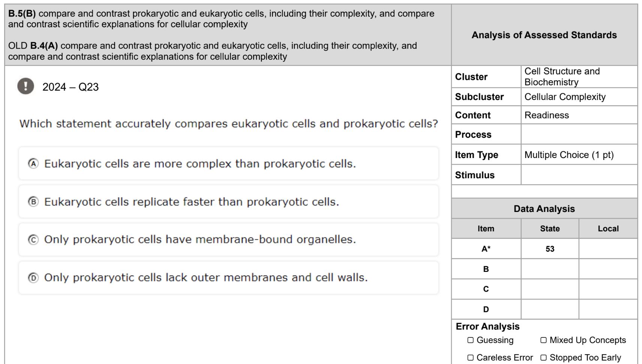Image resolution: width=642 pixels, height=364 pixels.
Task: Click the empty Stimulus value cell
Action: (x=579, y=175)
